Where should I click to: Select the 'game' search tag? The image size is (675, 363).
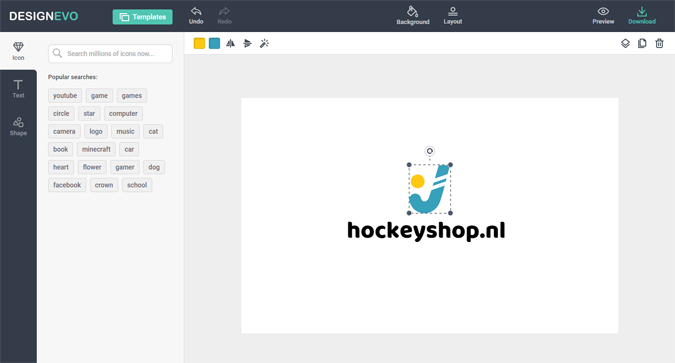tap(99, 96)
